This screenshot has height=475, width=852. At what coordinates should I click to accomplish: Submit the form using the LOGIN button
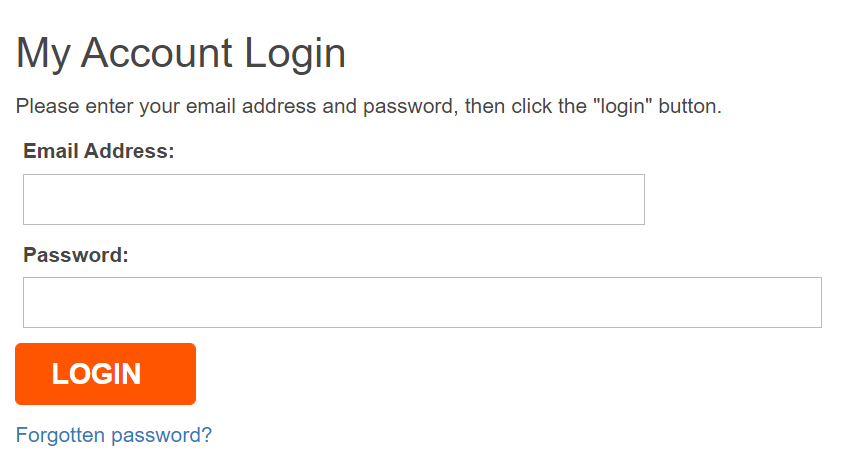tap(105, 374)
